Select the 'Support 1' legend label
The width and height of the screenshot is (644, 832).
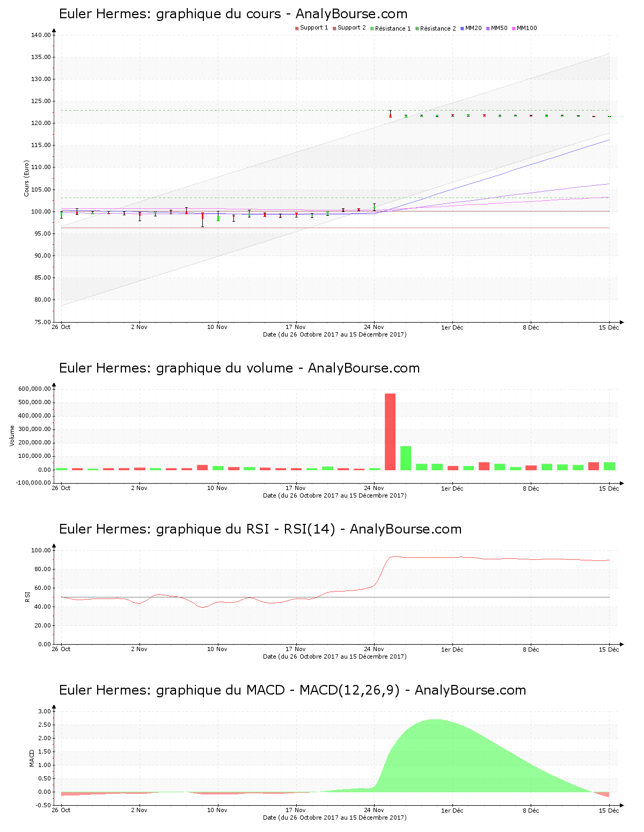pyautogui.click(x=314, y=28)
